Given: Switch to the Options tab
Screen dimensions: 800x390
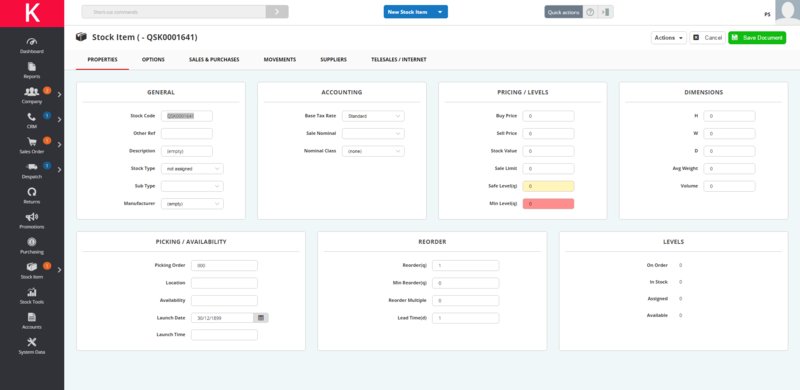Looking at the screenshot, I should click(153, 60).
